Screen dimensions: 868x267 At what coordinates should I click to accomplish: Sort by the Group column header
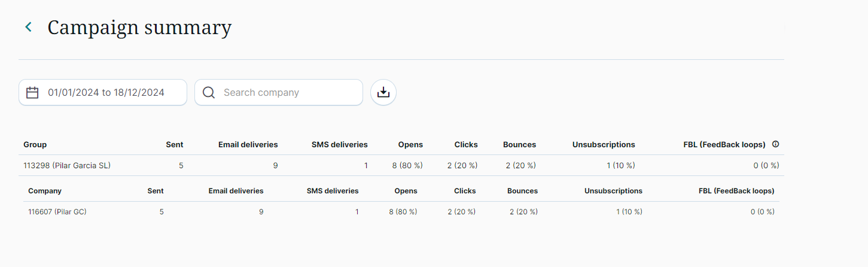point(35,145)
